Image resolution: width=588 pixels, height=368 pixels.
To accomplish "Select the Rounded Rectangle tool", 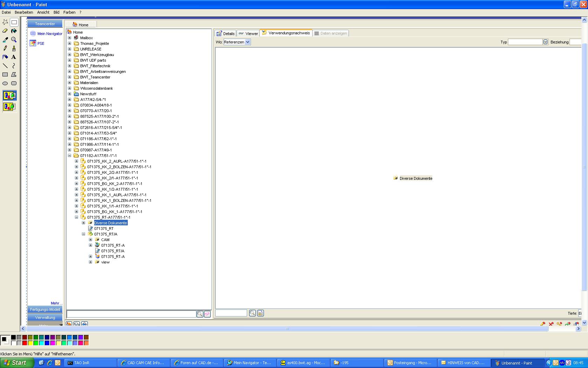I will pos(14,83).
